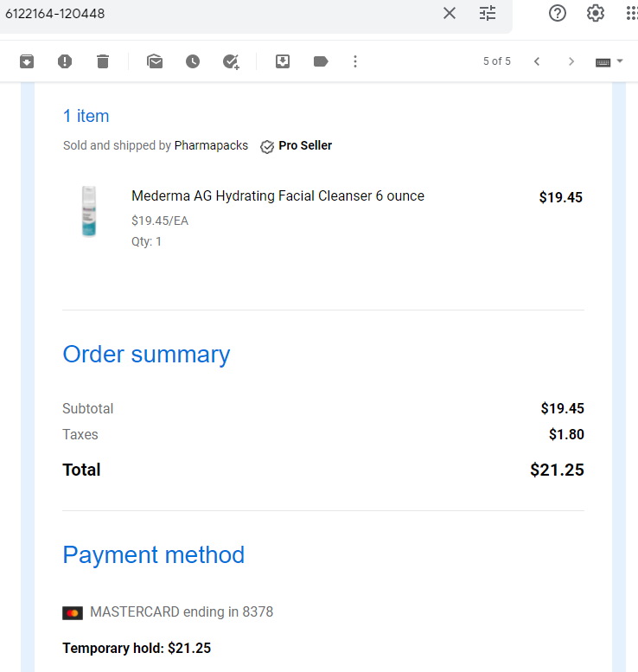Mark as unread with the envelope icon
The width and height of the screenshot is (638, 672).
click(155, 61)
